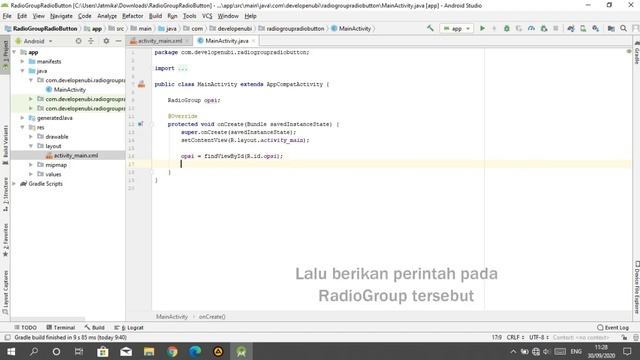Open the Logcat tool window
The width and height of the screenshot is (640, 360).
point(129,327)
